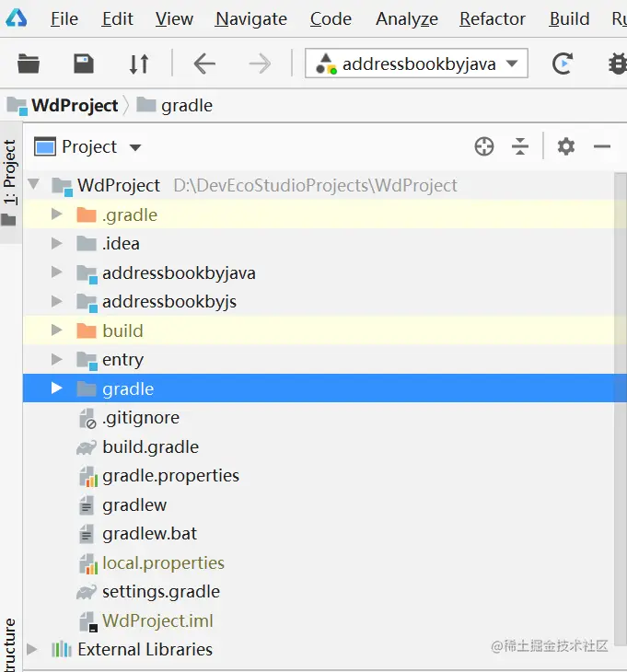Open the Project view dropdown

click(x=87, y=147)
